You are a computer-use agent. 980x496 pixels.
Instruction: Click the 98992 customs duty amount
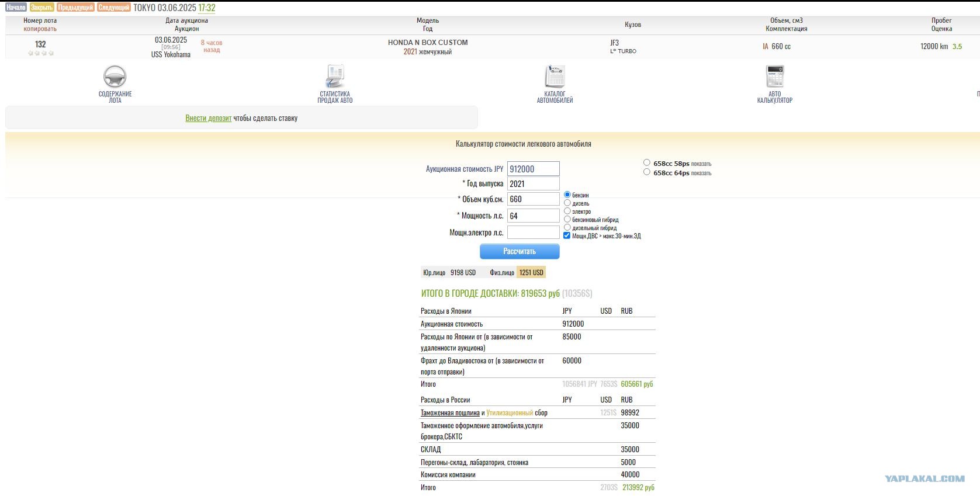(x=630, y=412)
